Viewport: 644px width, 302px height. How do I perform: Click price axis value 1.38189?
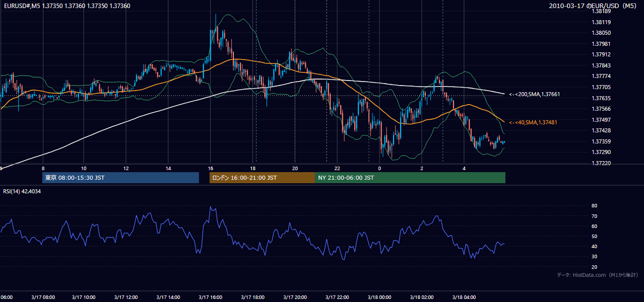click(602, 11)
